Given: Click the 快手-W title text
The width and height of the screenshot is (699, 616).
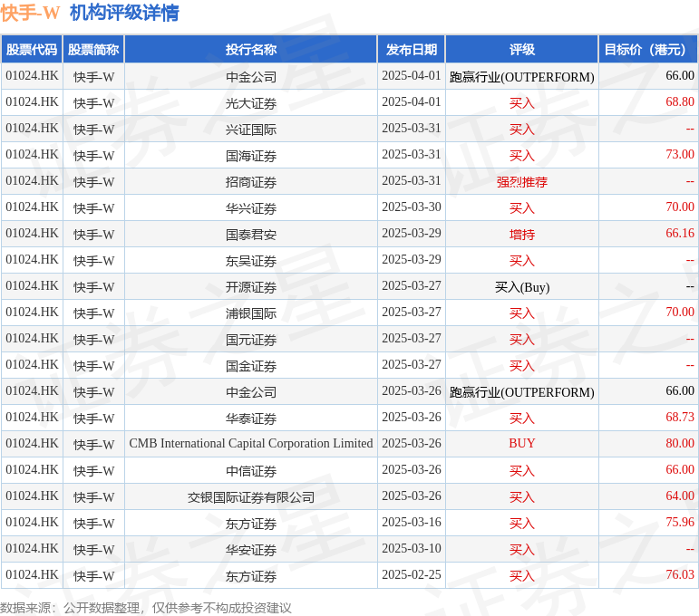Looking at the screenshot, I should click(x=30, y=13).
